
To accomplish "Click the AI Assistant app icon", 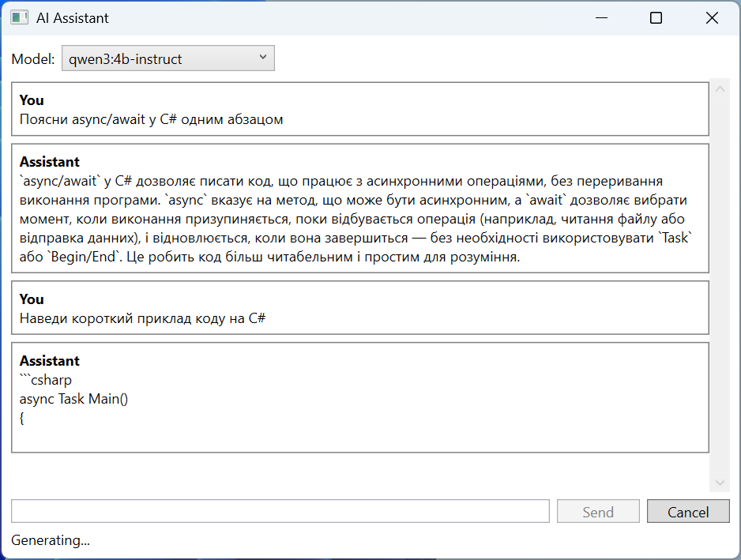I will coord(20,18).
